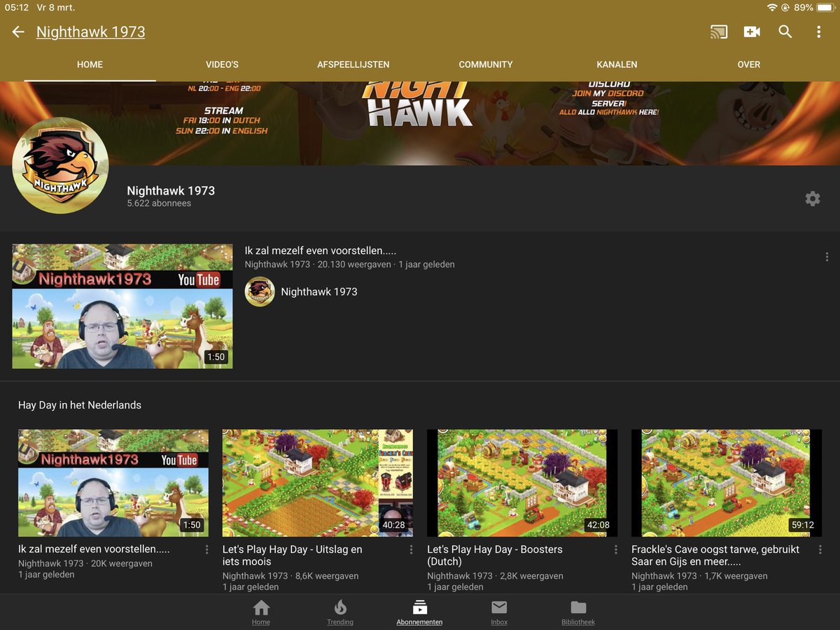The width and height of the screenshot is (840, 630).
Task: Open options menu for 'Boosters (Dutch)' video
Action: [x=615, y=549]
